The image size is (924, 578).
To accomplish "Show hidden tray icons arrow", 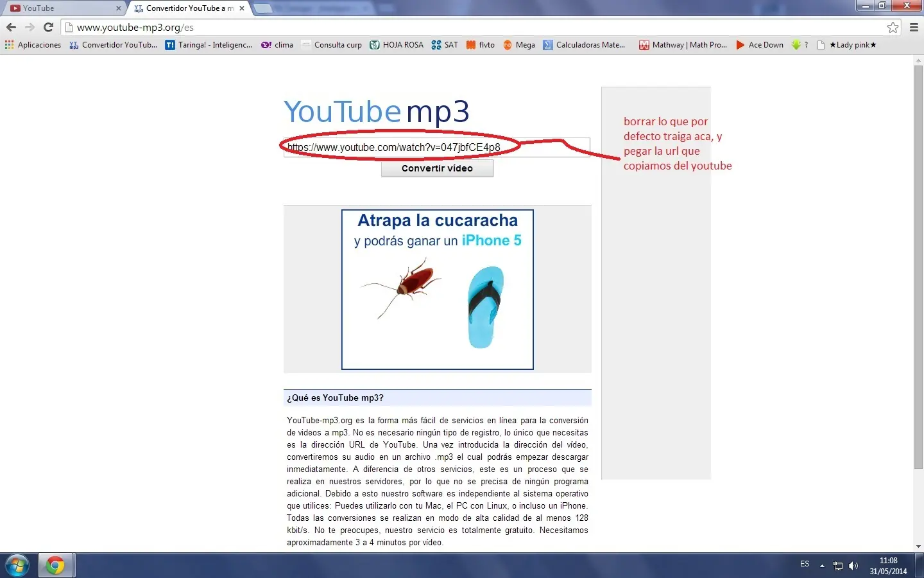I will click(x=822, y=566).
